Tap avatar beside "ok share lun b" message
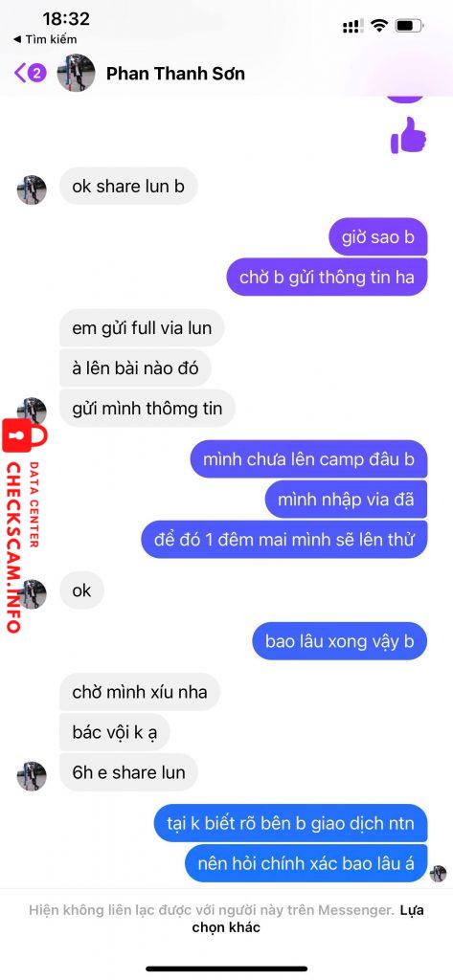 point(32,190)
